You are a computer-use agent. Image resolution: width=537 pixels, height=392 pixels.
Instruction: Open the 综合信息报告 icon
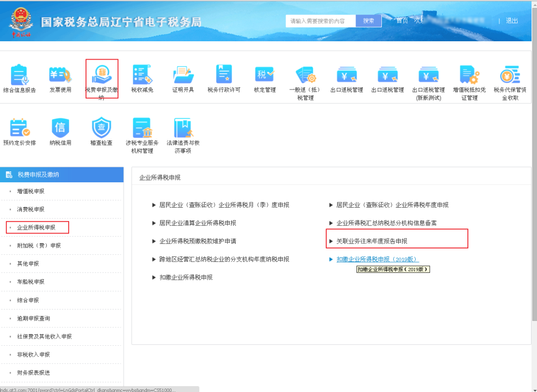pos(19,75)
